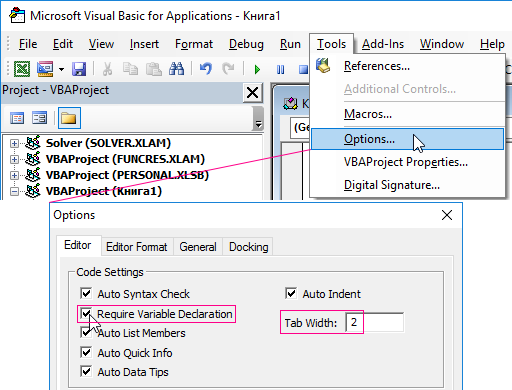Click the References icon in Tools menu
Viewport: 512px width, 390px height.
coord(323,65)
